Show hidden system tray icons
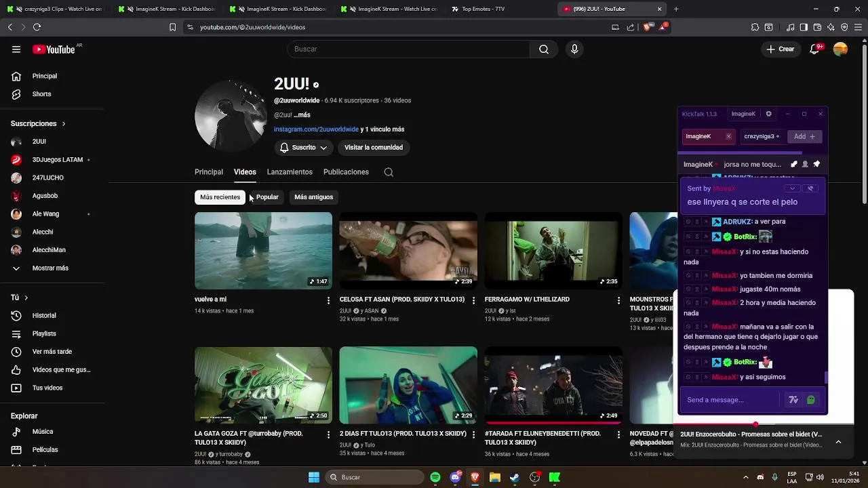868x488 pixels. [x=746, y=477]
